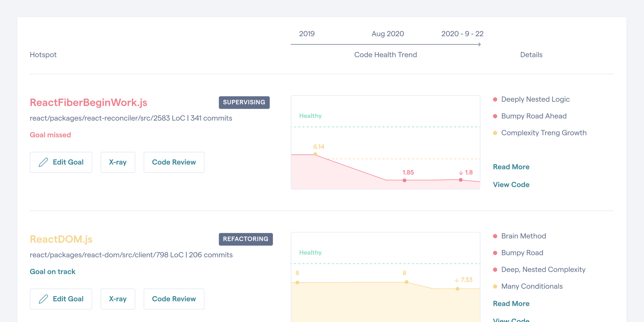Click the Code Health Trend column header
Screen dimensions: 644x322
[x=385, y=55]
